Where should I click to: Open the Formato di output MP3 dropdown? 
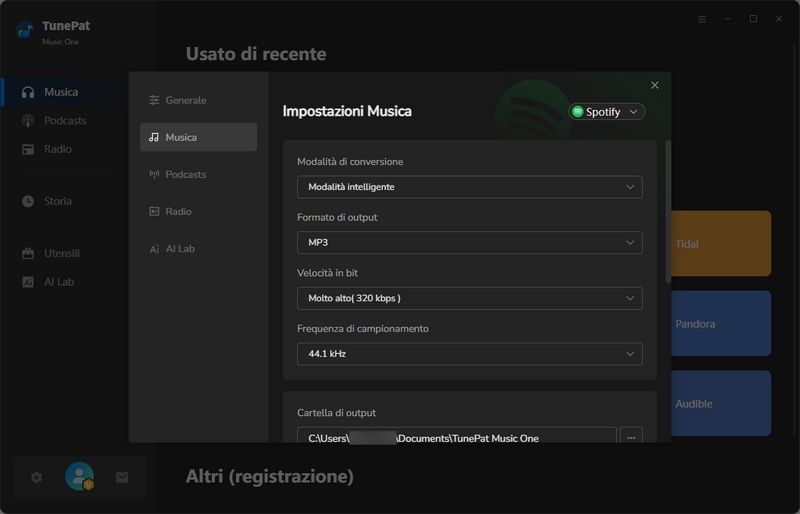click(469, 242)
